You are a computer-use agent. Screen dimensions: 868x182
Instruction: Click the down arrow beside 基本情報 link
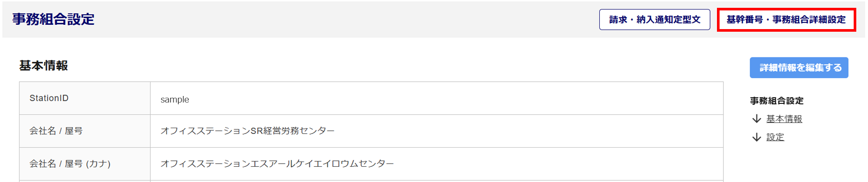(756, 119)
